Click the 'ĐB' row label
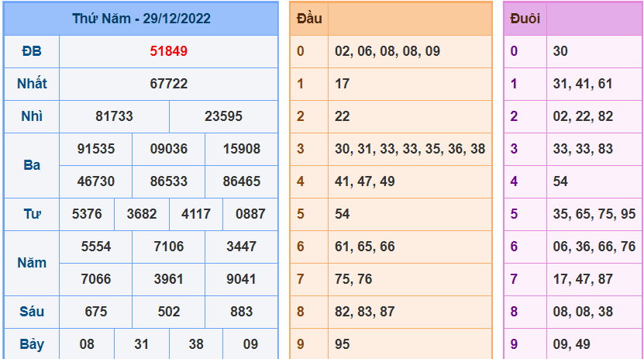Image resolution: width=644 pixels, height=359 pixels. pyautogui.click(x=32, y=51)
